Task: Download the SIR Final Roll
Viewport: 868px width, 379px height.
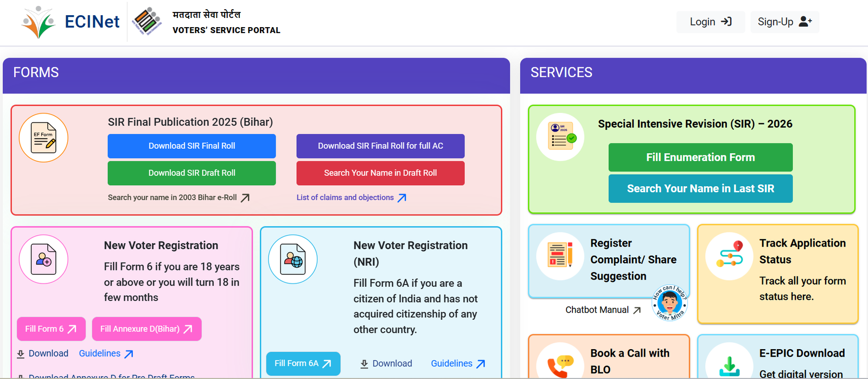Action: (192, 146)
